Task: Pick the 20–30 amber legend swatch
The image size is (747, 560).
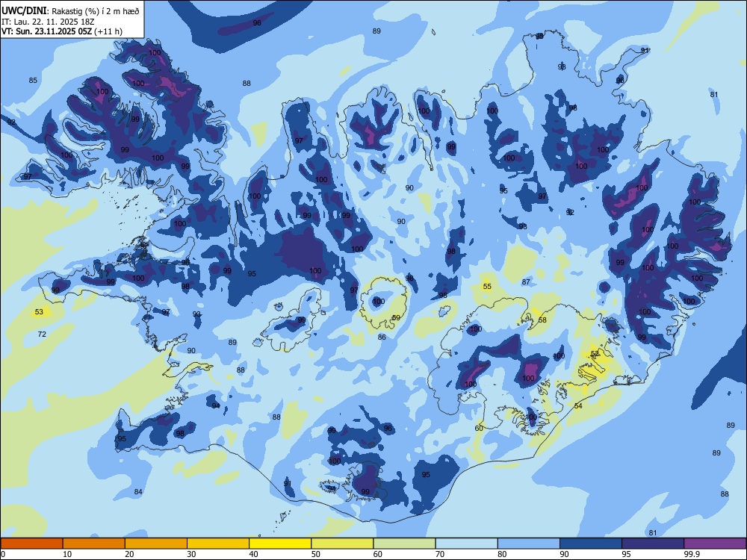Action: (156, 544)
